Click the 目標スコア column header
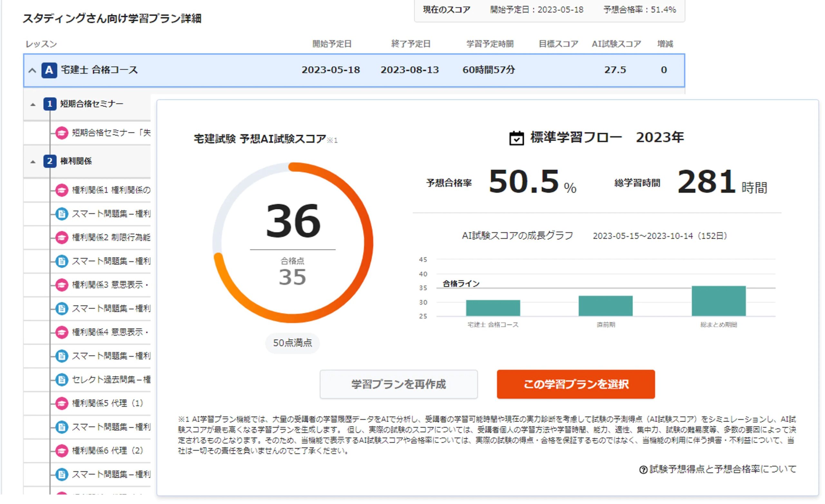This screenshot has width=825, height=504. 558,44
